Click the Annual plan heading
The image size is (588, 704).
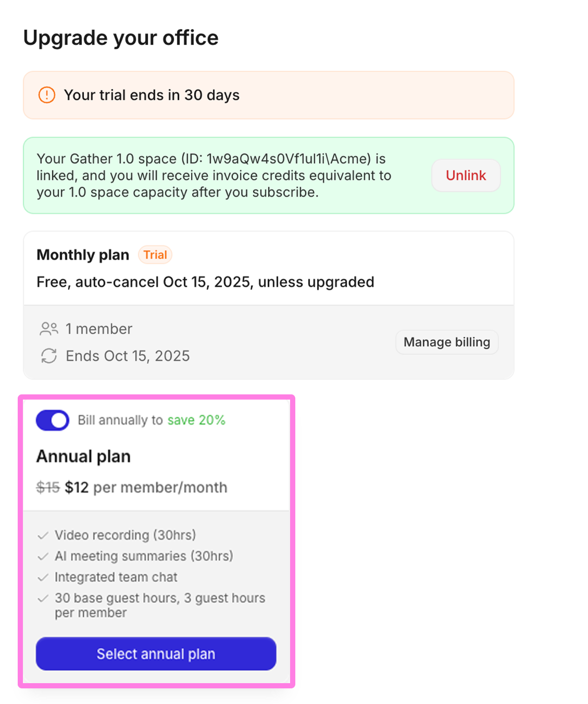83,456
